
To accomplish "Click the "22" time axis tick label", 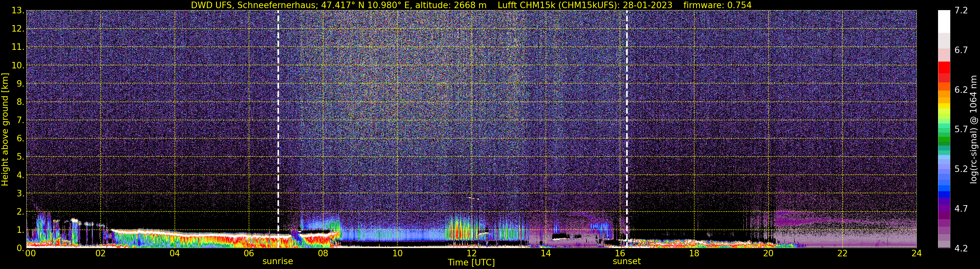I will [x=842, y=253].
